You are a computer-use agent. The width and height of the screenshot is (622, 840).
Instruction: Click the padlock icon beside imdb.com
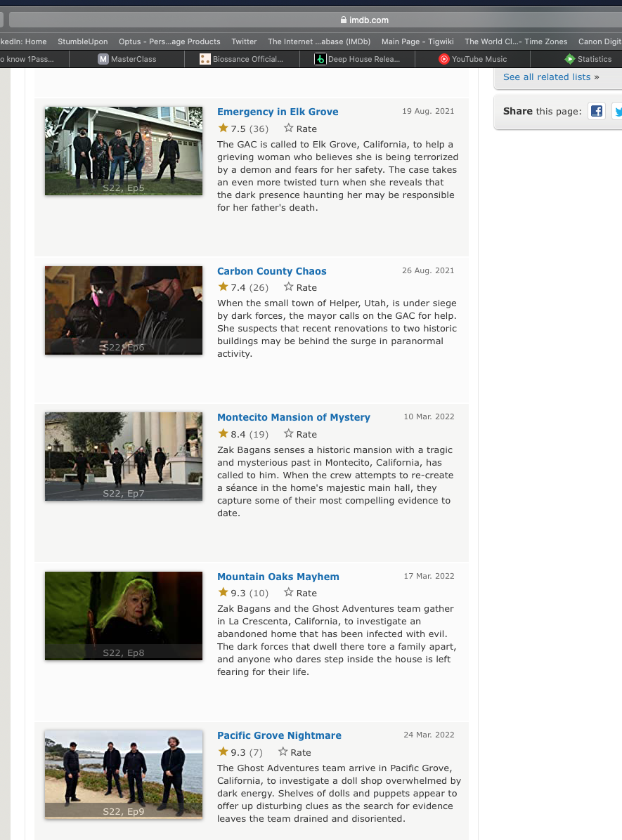pos(343,20)
